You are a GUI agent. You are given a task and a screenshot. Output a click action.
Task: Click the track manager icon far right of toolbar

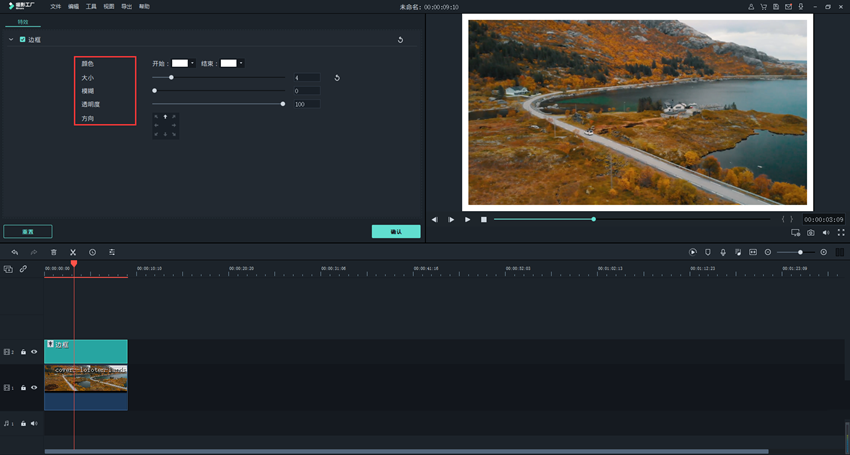[x=840, y=252]
